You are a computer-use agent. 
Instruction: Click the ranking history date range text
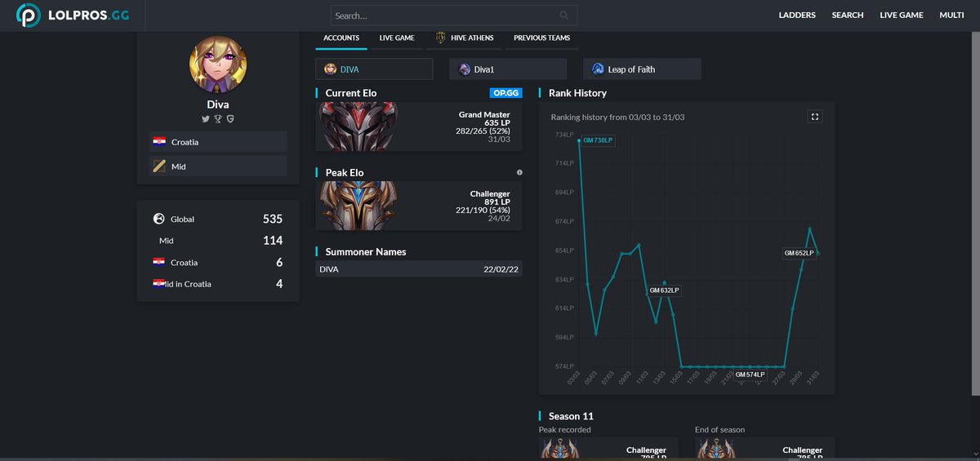[617, 117]
